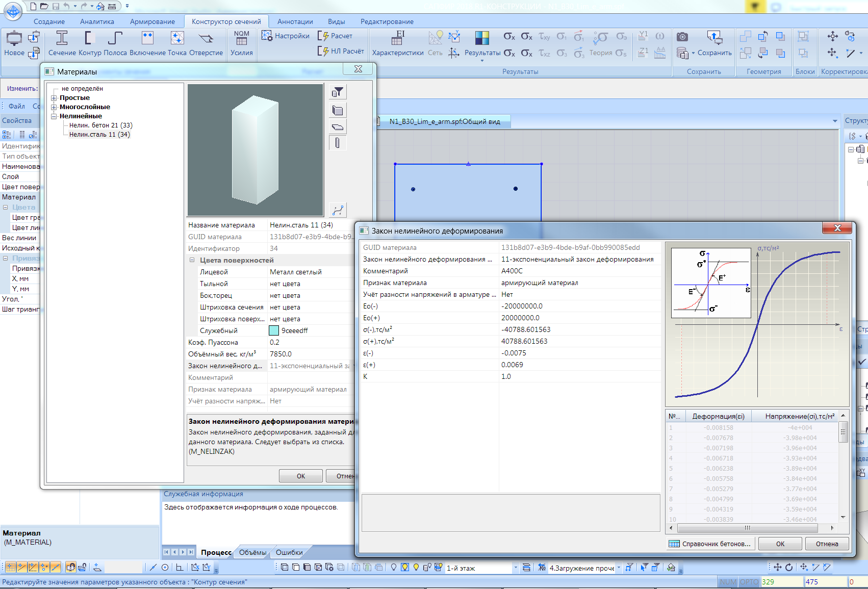Toggle the ОРТО mode in status bar
Image resolution: width=868 pixels, height=589 pixels.
point(749,582)
